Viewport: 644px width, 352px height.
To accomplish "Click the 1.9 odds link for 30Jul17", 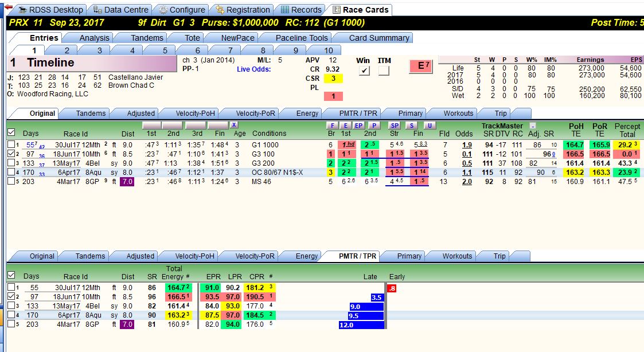I will 467,145.
